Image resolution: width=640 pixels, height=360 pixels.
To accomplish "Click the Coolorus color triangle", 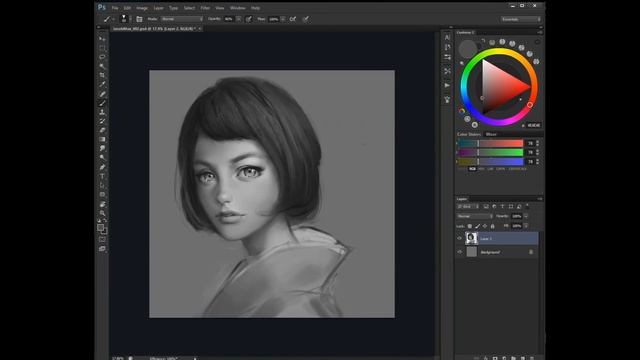I will 499,87.
